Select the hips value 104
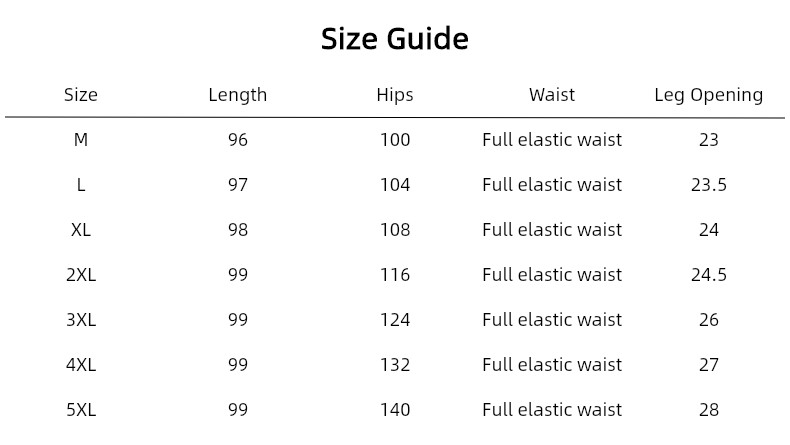 tap(394, 185)
